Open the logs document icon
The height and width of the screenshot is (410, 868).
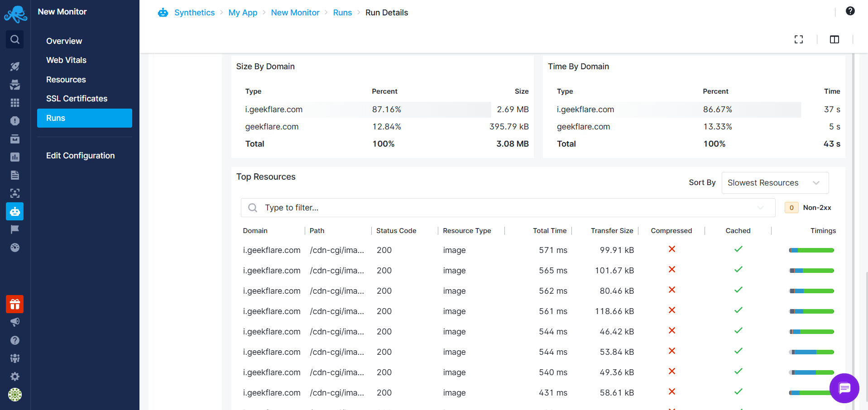15,175
